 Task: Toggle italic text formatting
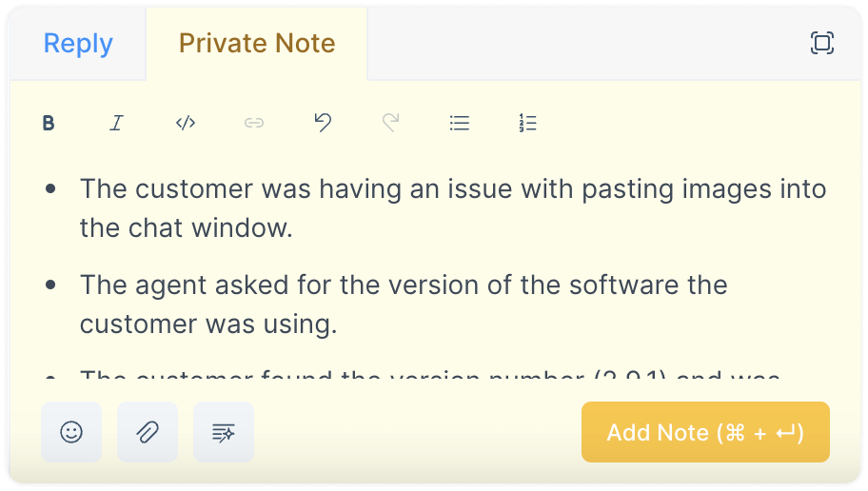(117, 123)
